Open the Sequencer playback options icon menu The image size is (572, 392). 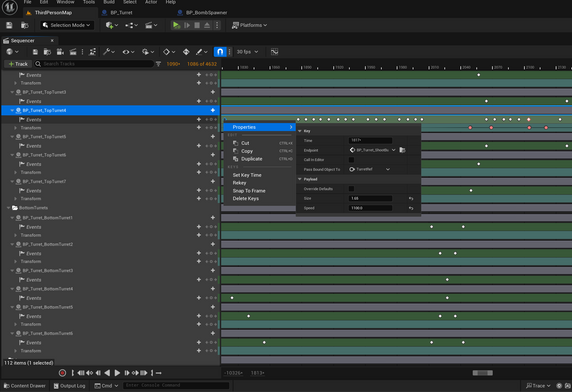pos(148,52)
